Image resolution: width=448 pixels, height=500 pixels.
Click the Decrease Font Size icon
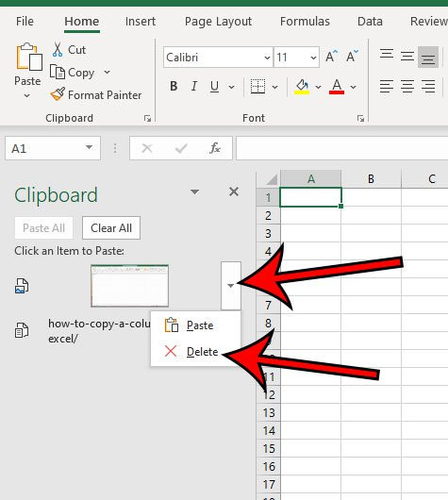[x=352, y=57]
